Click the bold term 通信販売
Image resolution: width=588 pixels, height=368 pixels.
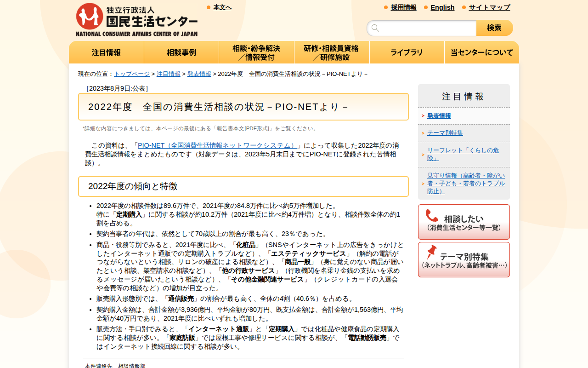coord(181,299)
